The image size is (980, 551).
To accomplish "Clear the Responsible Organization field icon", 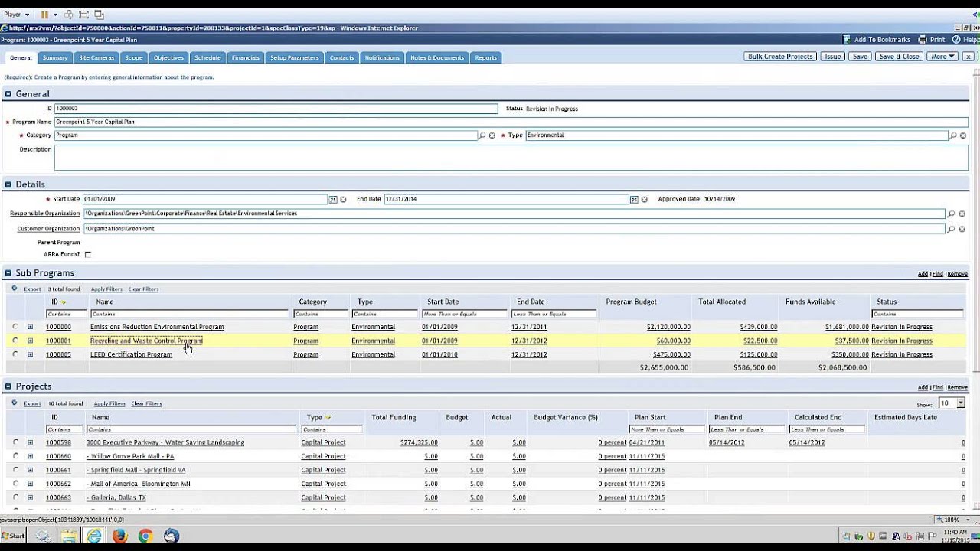I will (962, 214).
